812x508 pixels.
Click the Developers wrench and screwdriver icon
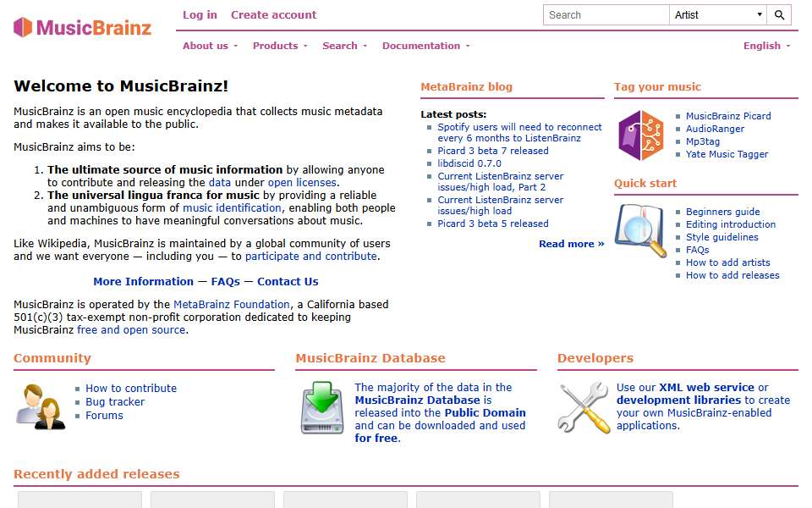(584, 407)
